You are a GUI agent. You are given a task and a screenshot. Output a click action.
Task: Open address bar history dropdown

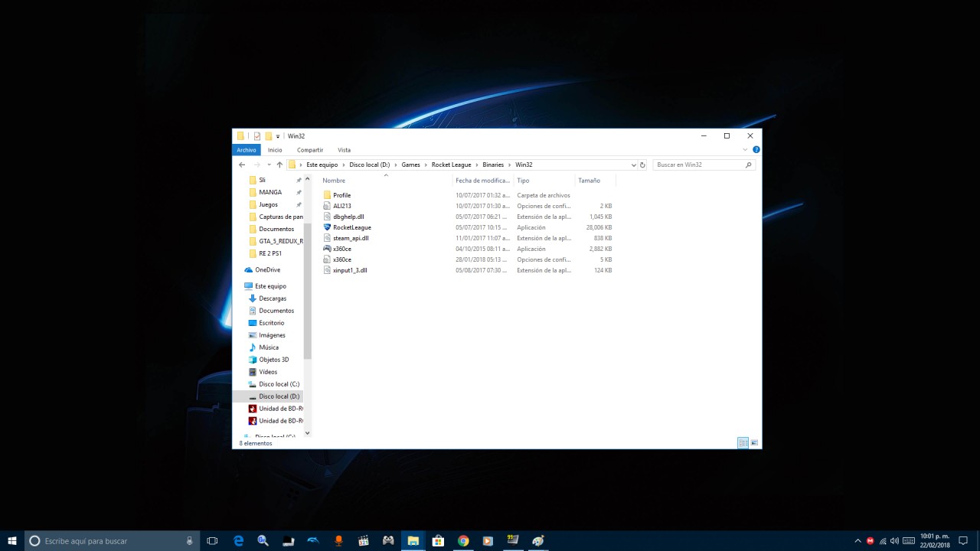click(633, 165)
